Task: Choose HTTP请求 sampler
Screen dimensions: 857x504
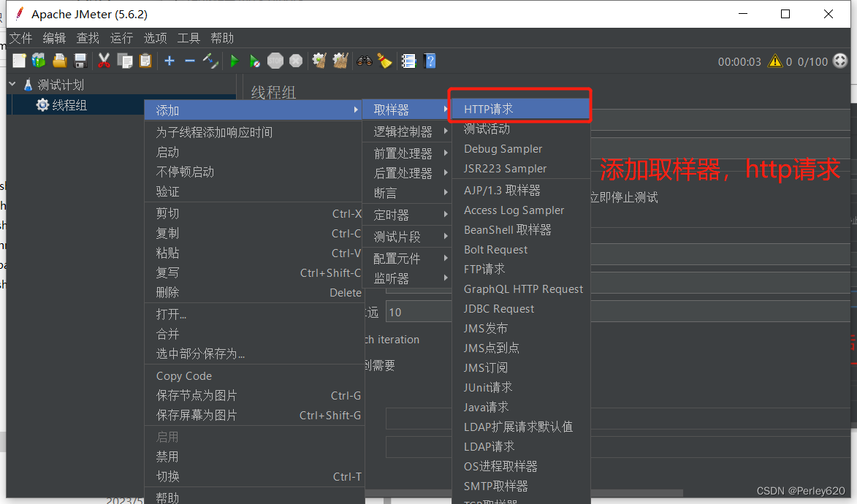Action: (x=522, y=109)
